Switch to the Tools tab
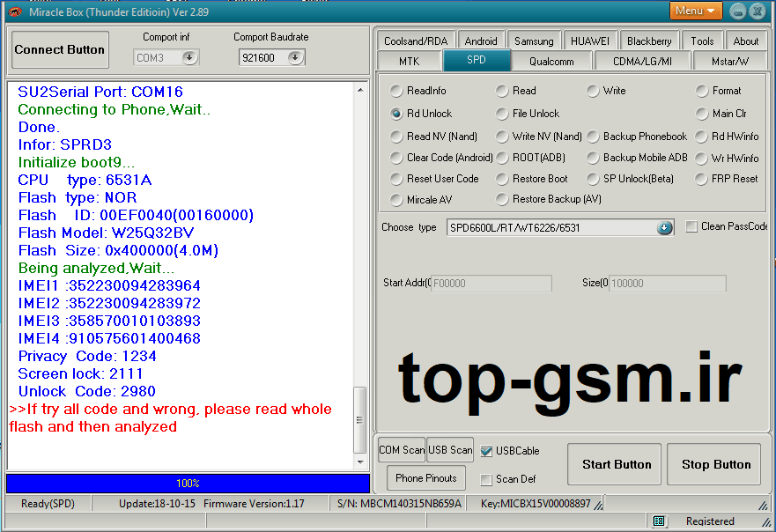Viewport: 776px width, 532px height. point(702,41)
